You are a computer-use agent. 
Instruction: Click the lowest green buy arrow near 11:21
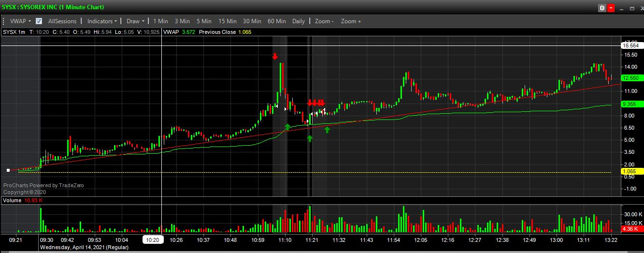click(x=309, y=138)
